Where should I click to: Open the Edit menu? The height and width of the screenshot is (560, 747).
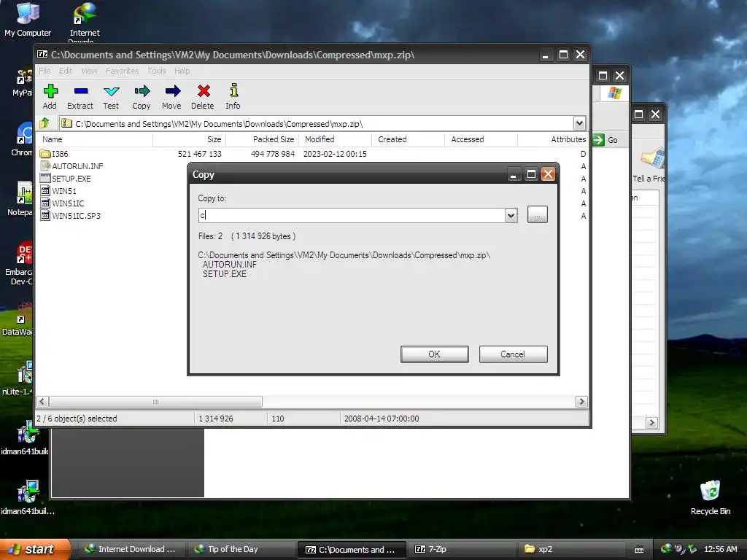pyautogui.click(x=66, y=71)
